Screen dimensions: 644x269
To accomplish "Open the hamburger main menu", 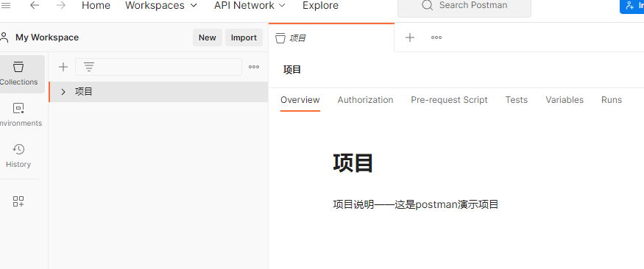I will click(6, 5).
